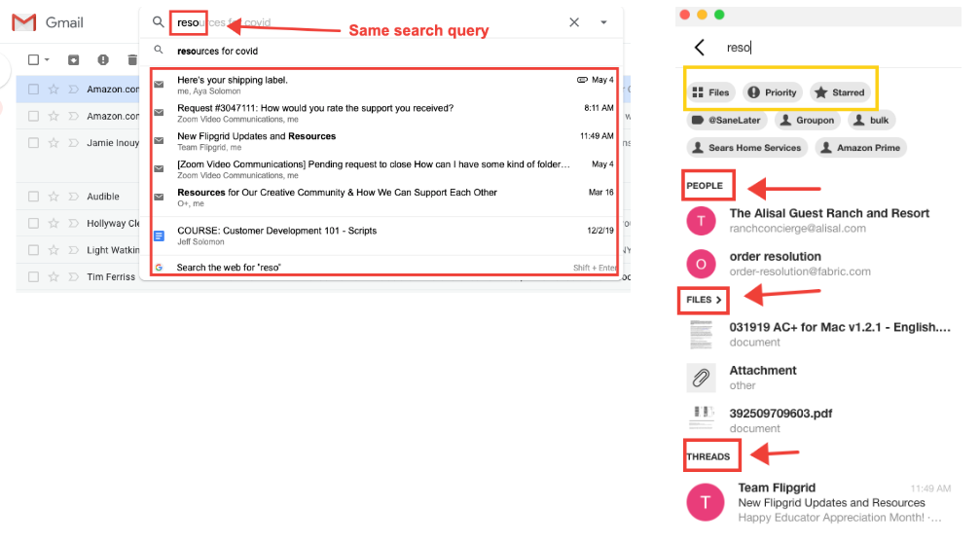Select checkbox for Jamie Inouye email
This screenshot has width=980, height=543.
coord(34,143)
